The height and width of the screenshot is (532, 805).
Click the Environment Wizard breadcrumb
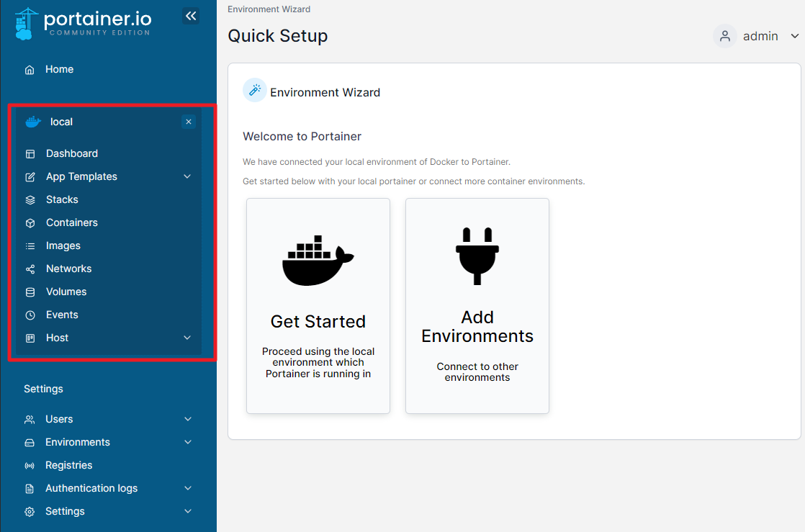click(269, 9)
